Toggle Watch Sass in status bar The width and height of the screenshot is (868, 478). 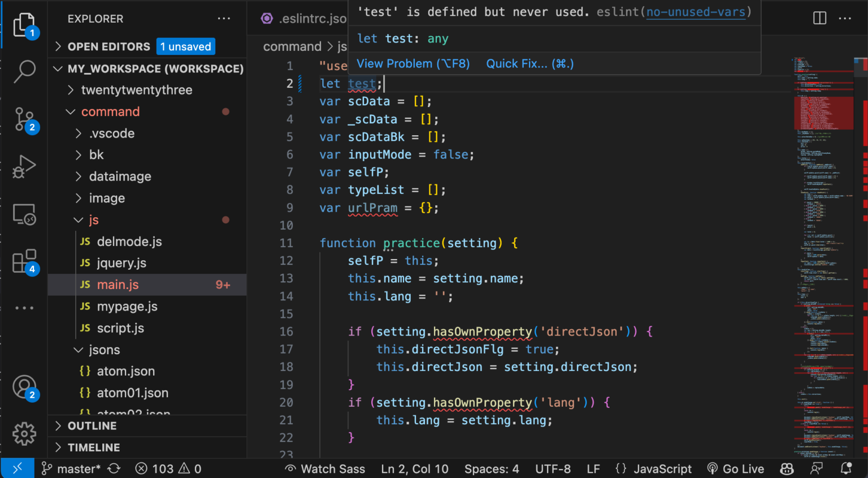(x=325, y=468)
